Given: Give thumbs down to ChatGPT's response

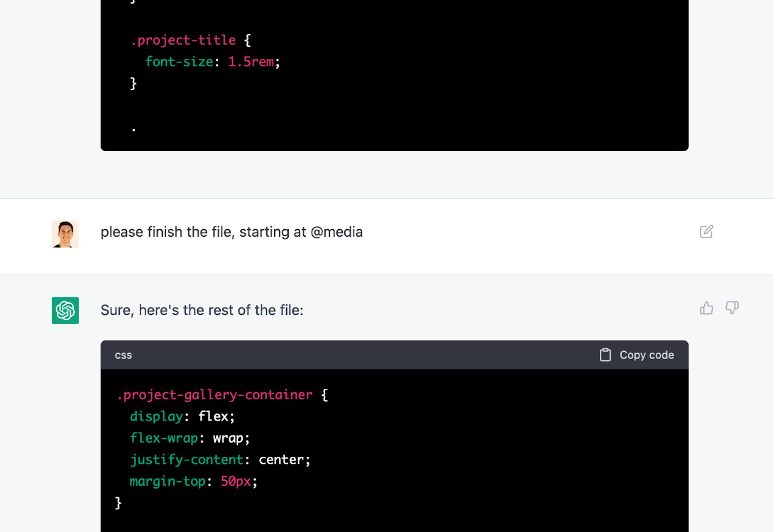Looking at the screenshot, I should tap(733, 308).
